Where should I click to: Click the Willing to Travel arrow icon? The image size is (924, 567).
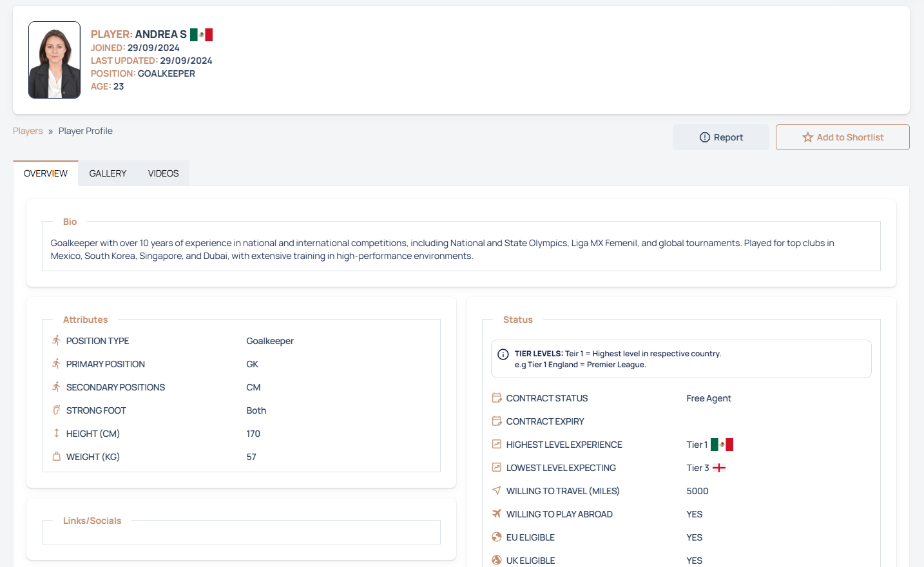(x=497, y=490)
